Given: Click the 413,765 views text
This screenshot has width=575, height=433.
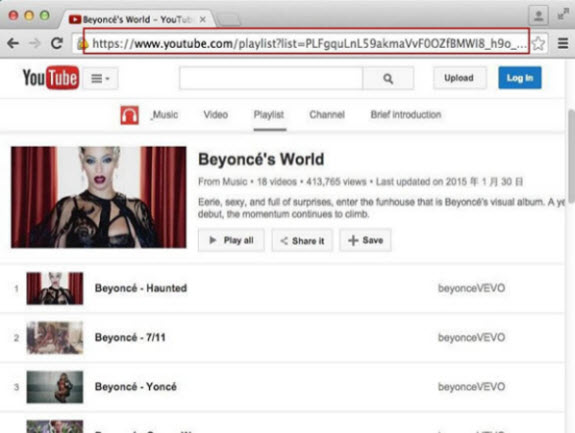Looking at the screenshot, I should (x=336, y=182).
